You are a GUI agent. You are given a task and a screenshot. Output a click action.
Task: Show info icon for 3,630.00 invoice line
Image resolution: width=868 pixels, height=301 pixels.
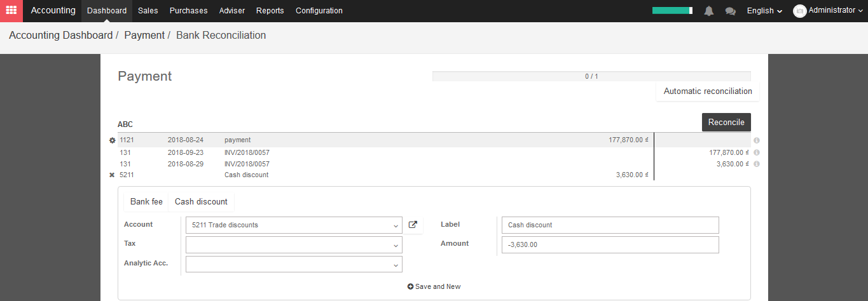[757, 164]
